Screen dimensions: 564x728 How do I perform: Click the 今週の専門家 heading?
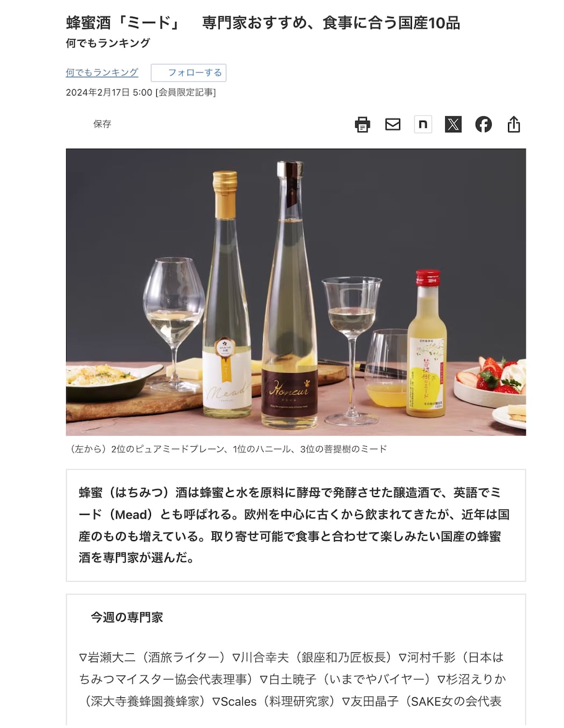tap(127, 617)
